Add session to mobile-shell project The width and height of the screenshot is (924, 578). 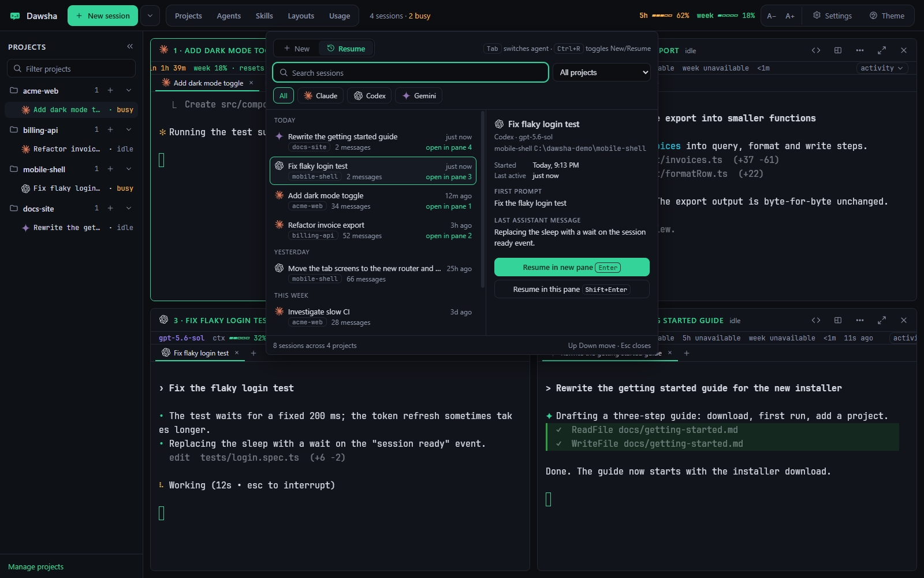pyautogui.click(x=110, y=169)
